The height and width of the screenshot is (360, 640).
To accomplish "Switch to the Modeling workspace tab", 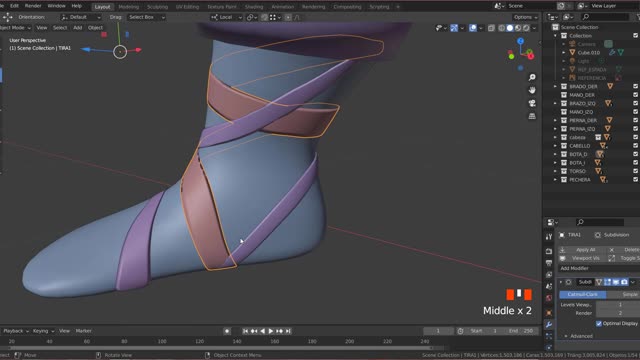I will click(129, 7).
